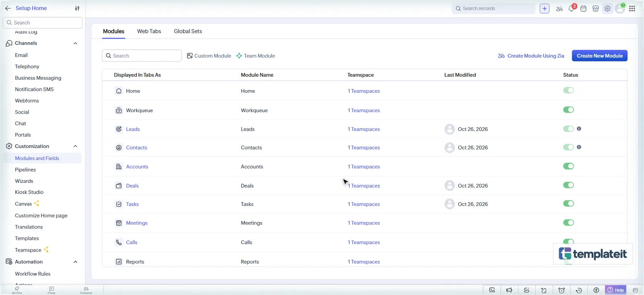Switch to the Global Sets tab
The width and height of the screenshot is (644, 295).
coord(188,31)
